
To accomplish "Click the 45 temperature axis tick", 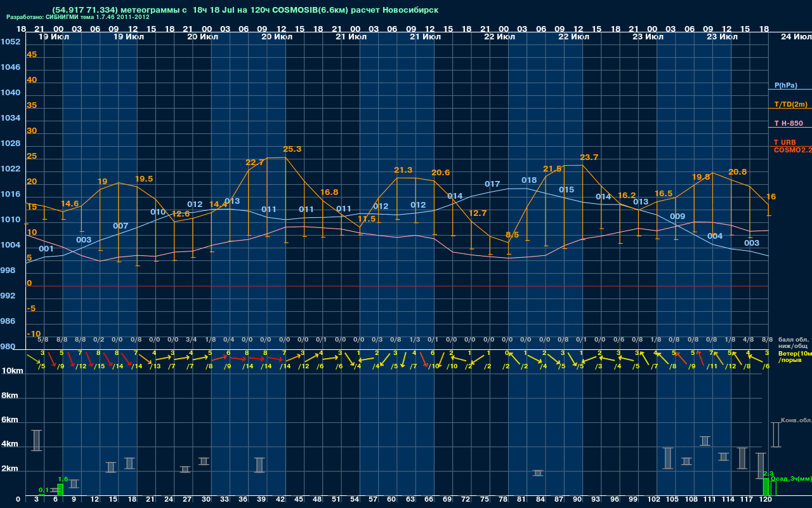I will (x=32, y=55).
